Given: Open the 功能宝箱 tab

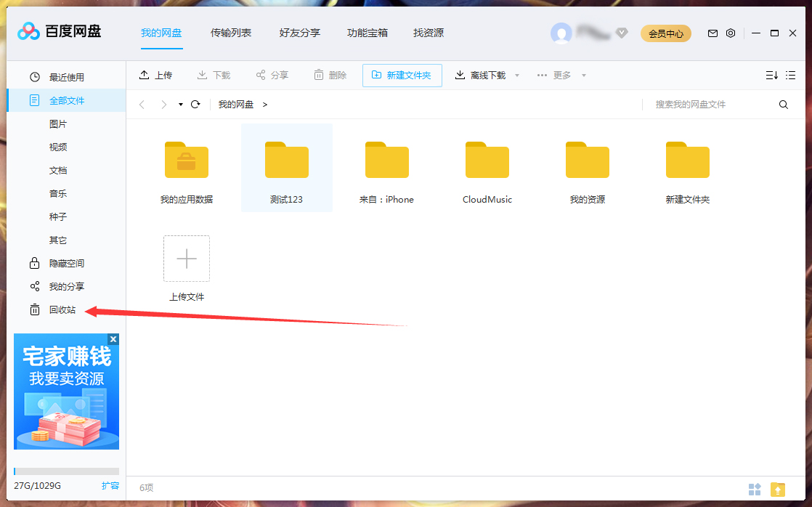Looking at the screenshot, I should [x=367, y=33].
